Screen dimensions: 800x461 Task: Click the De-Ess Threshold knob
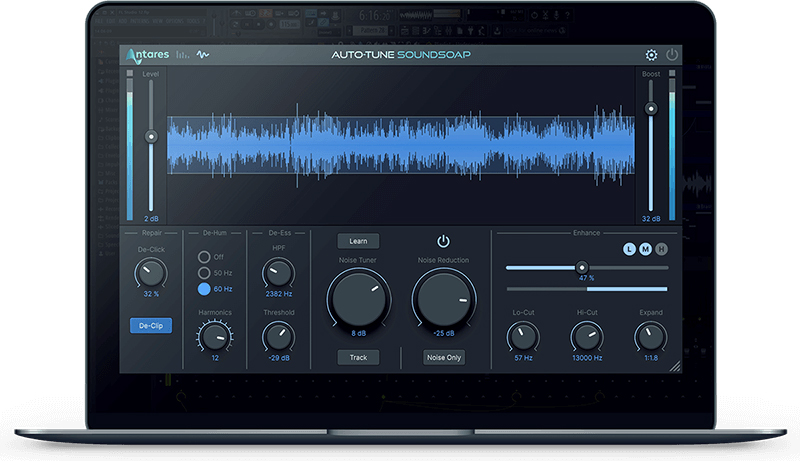279,337
